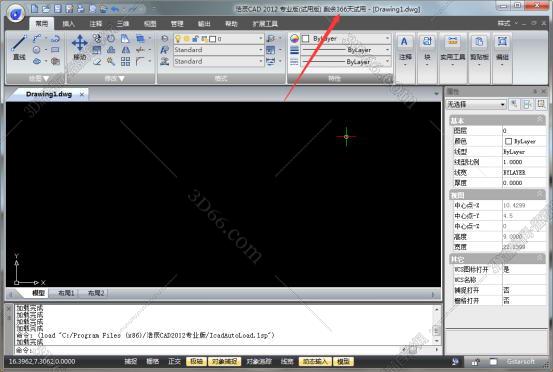Open the Utilities (实用工具) panel
The image size is (553, 372).
click(x=452, y=51)
